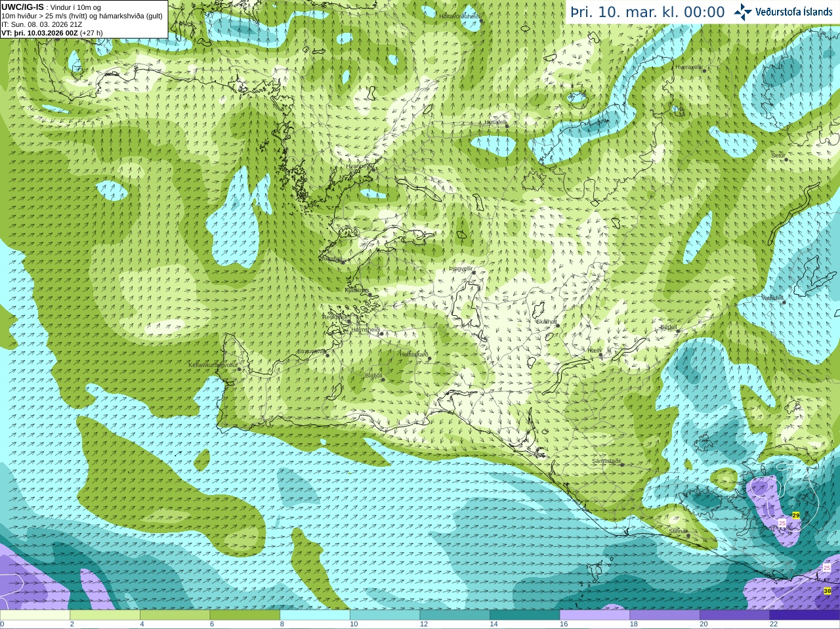Select the Þingvellir station marker

point(473,272)
